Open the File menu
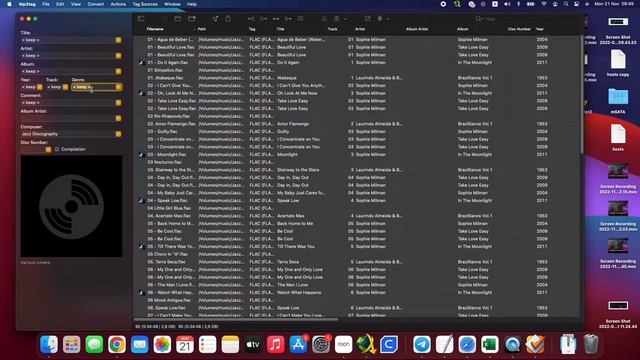This screenshot has height=360, width=640. (46, 4)
